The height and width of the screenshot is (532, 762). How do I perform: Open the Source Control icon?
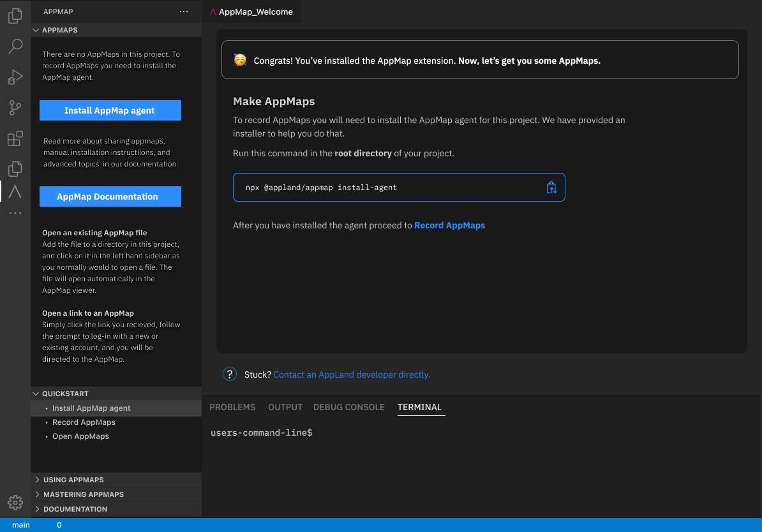15,108
